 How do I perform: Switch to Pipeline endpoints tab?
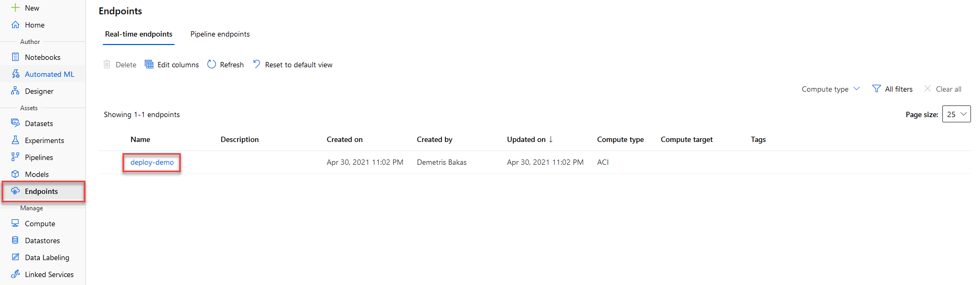220,34
